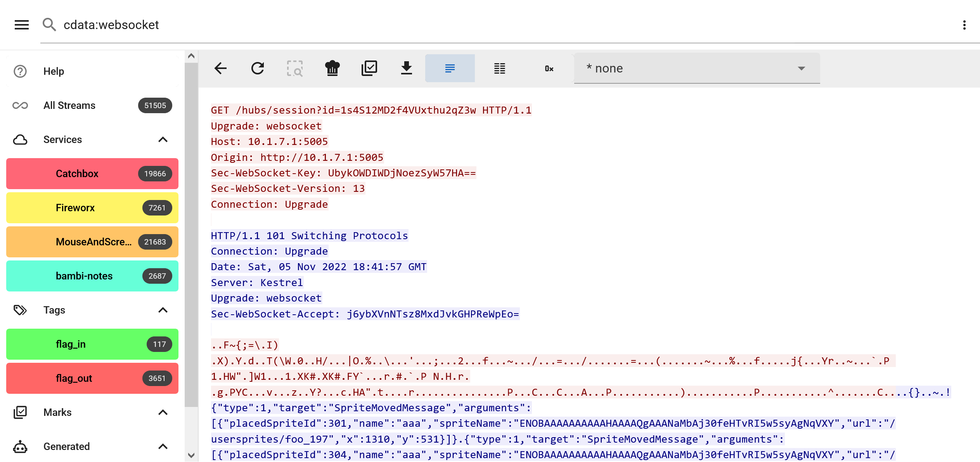Collapse the Tags section

point(163,310)
